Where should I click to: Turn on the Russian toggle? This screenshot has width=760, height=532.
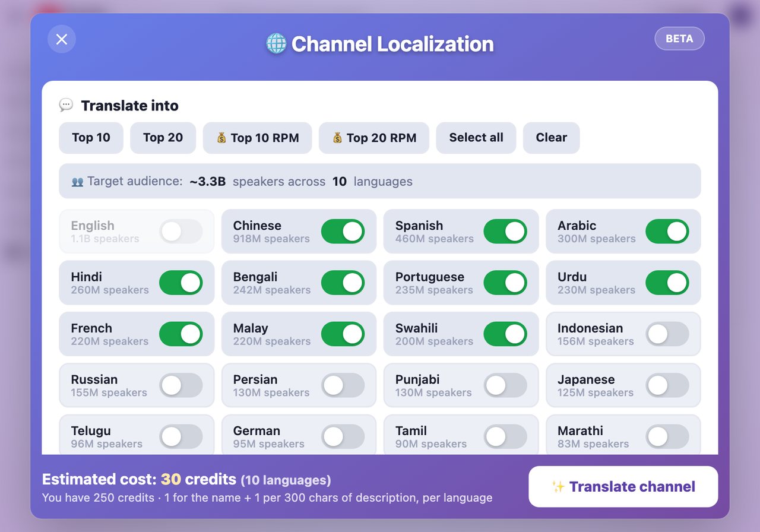coord(180,385)
